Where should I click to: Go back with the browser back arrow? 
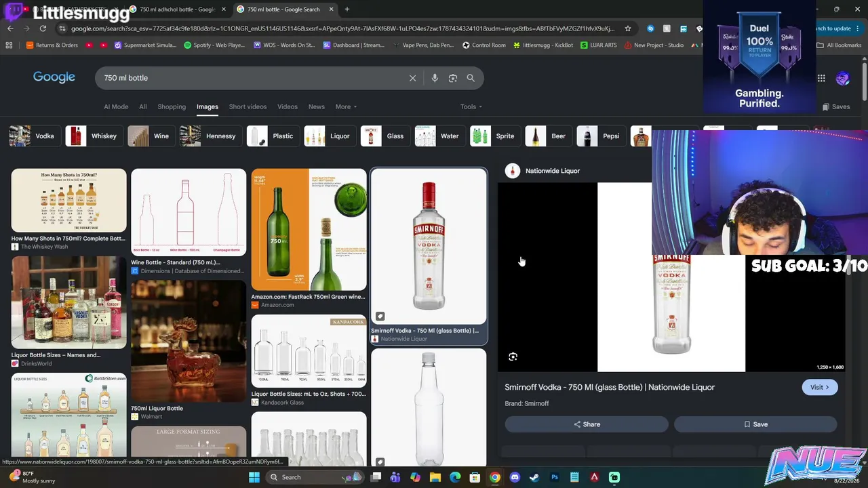[x=10, y=28]
